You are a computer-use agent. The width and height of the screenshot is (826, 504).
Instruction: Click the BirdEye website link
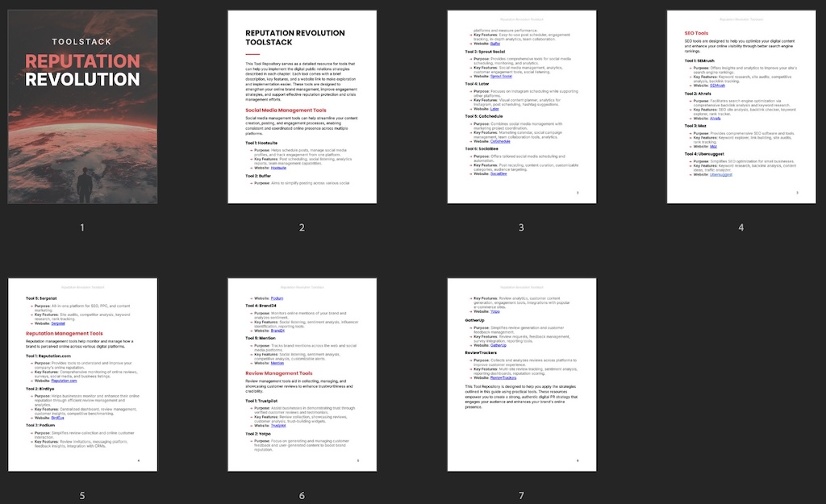pyautogui.click(x=58, y=419)
